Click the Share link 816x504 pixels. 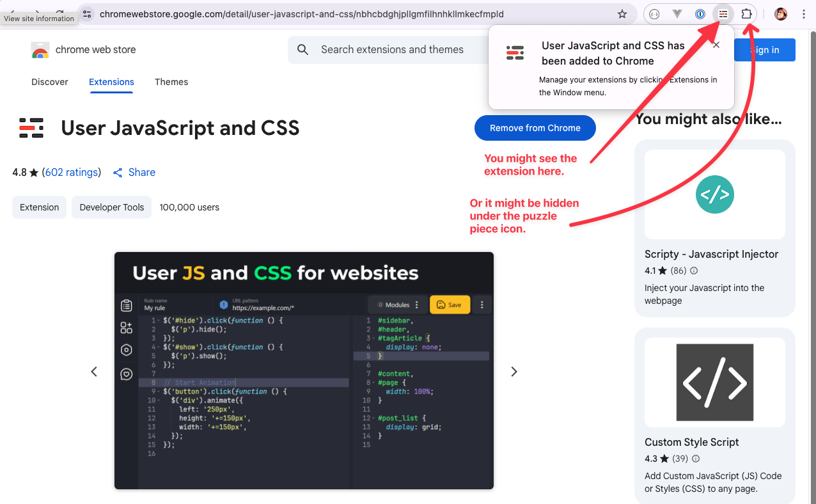click(142, 173)
